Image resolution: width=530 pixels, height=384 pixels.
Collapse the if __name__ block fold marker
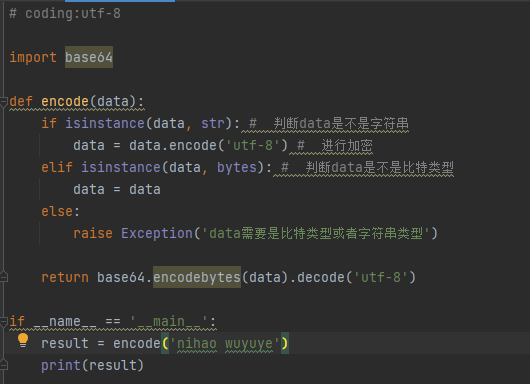[x=3, y=321]
